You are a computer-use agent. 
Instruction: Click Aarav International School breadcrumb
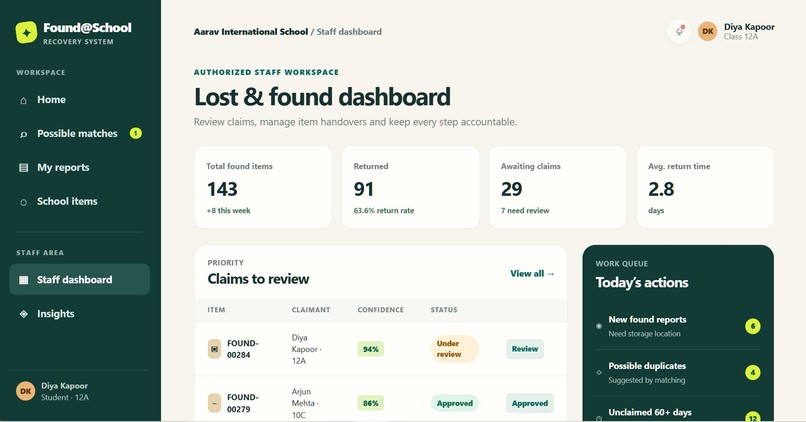[251, 32]
